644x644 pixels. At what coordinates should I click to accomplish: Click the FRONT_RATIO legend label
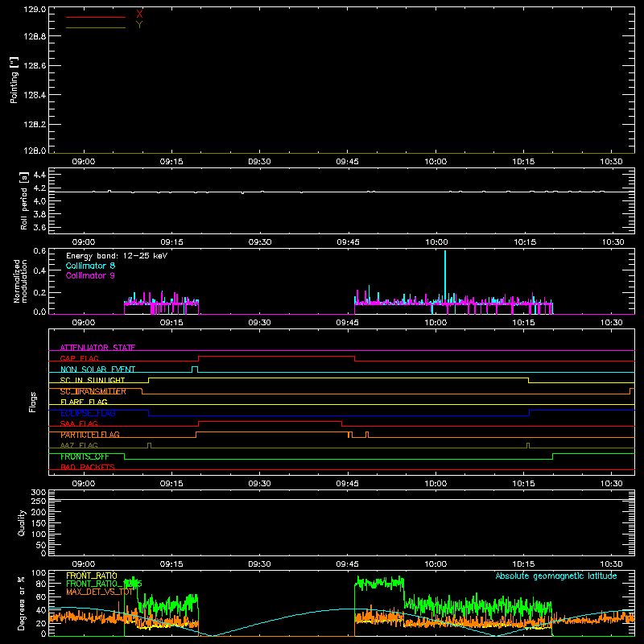(92, 576)
